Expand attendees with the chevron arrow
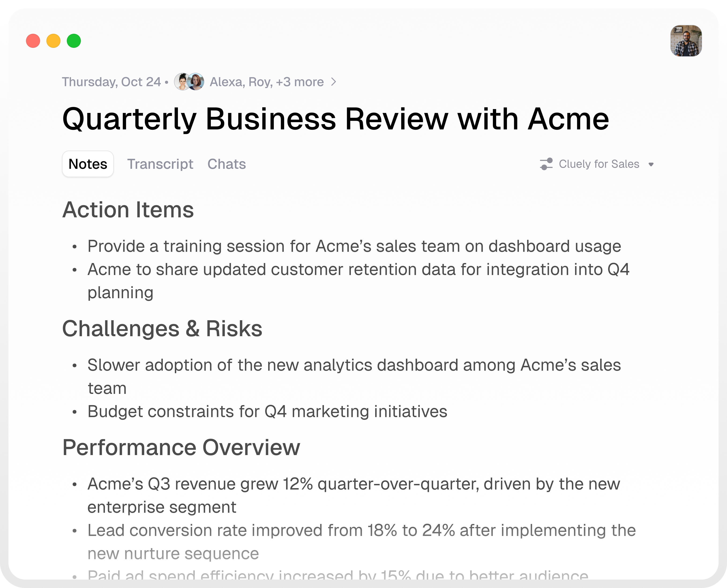Screen dimensions: 727x588 click(x=334, y=82)
